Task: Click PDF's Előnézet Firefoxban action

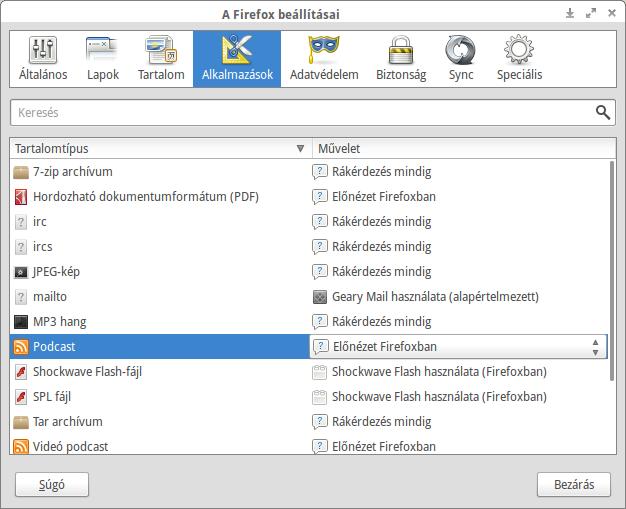Action: tap(384, 197)
